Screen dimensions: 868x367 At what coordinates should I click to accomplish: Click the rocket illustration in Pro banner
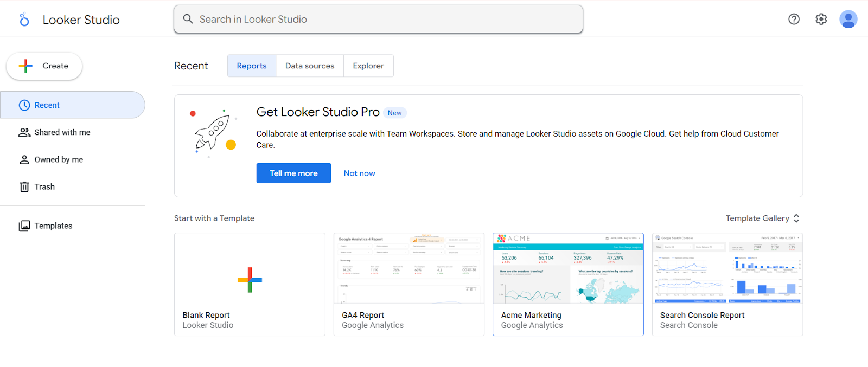click(x=213, y=134)
